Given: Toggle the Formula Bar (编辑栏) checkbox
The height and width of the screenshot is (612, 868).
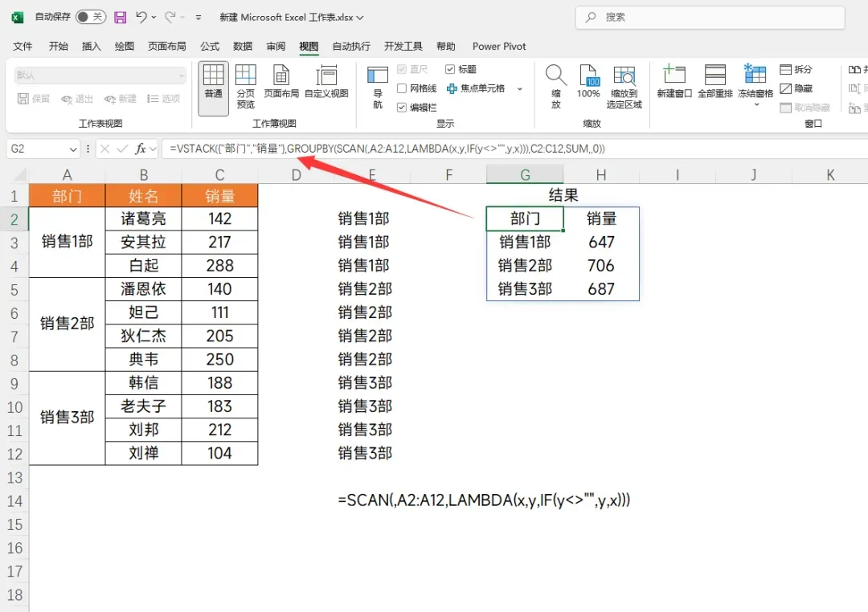Looking at the screenshot, I should coord(402,108).
